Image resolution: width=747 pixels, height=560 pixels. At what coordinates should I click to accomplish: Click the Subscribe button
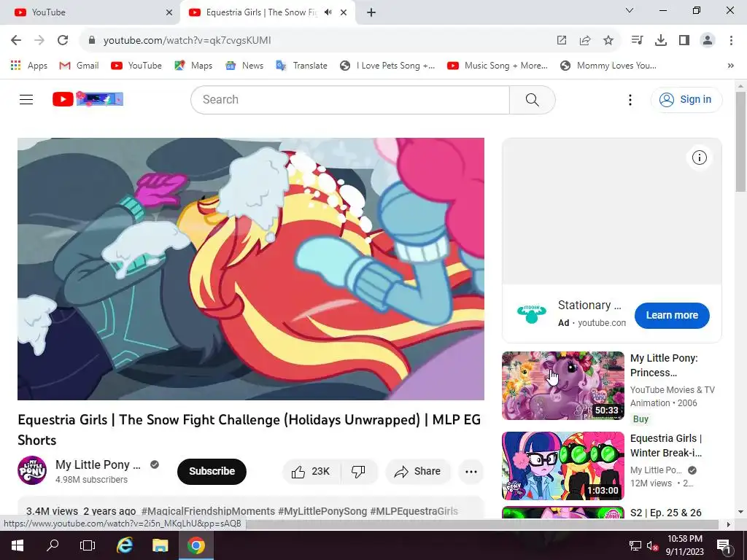click(212, 472)
